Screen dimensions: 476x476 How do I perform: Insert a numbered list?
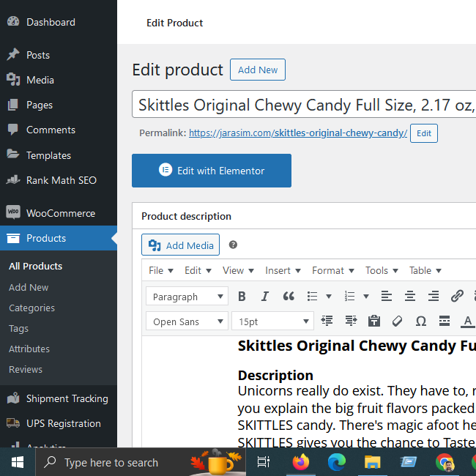pos(350,296)
